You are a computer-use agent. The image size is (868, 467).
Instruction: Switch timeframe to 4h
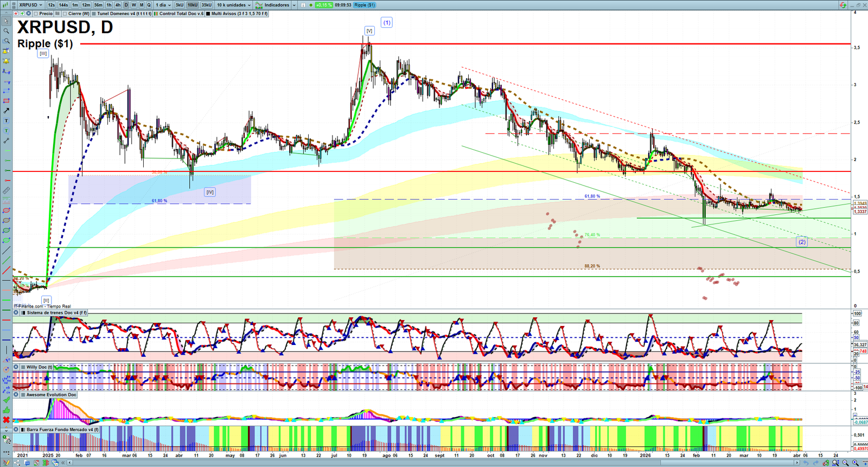click(x=118, y=5)
